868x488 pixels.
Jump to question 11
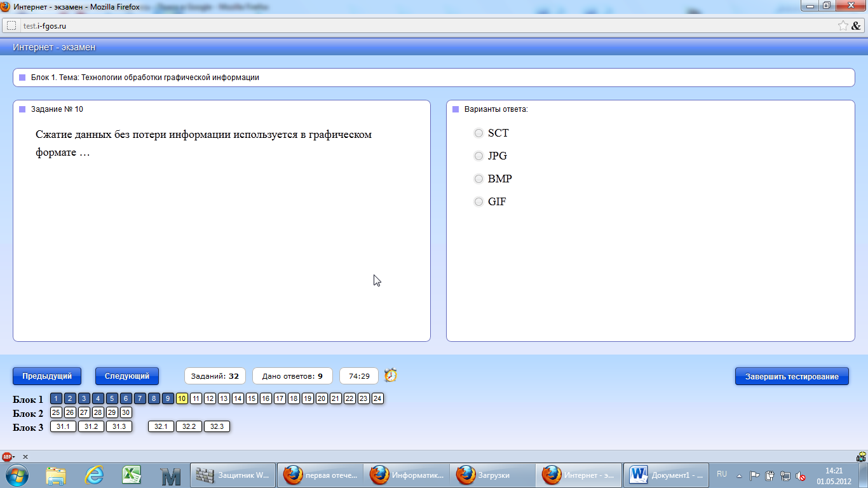click(x=196, y=399)
